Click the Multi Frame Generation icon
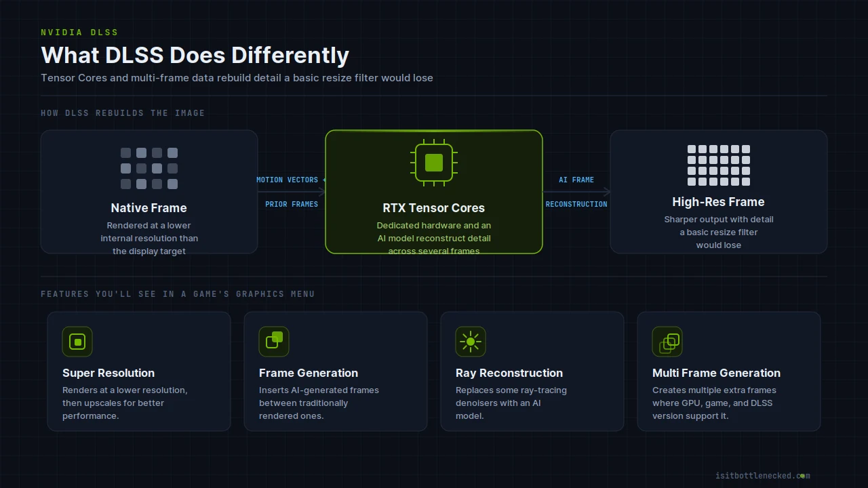The height and width of the screenshot is (488, 868). [x=667, y=342]
